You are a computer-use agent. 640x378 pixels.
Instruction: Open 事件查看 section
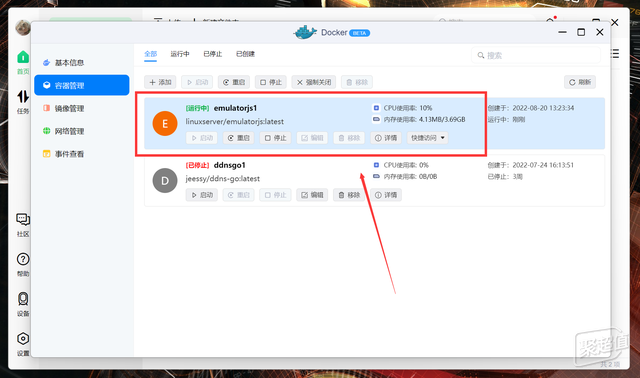69,154
